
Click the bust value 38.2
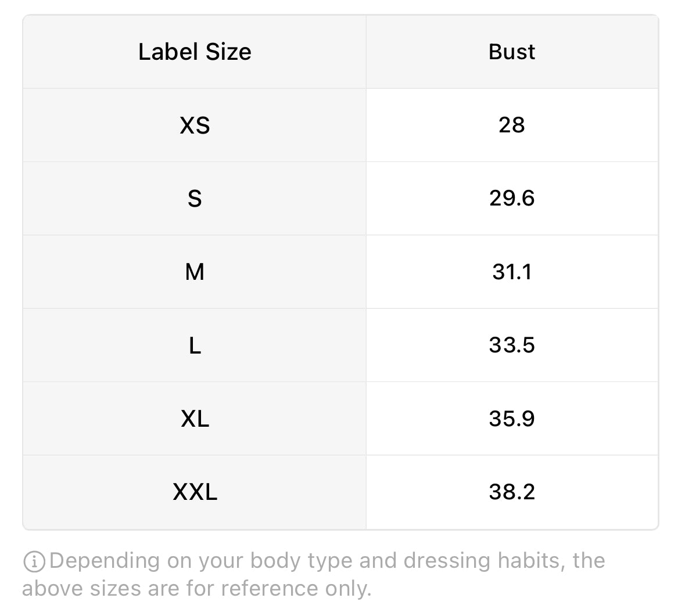(x=511, y=492)
